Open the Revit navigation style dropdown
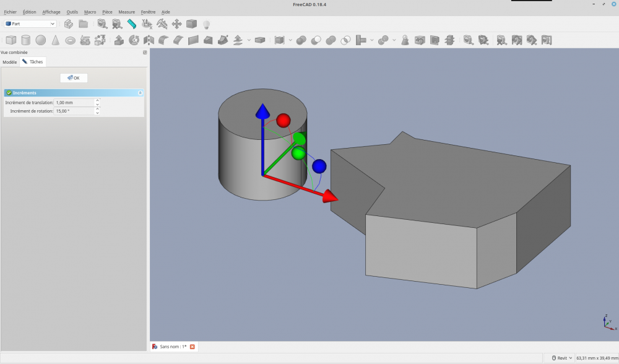 [x=562, y=358]
